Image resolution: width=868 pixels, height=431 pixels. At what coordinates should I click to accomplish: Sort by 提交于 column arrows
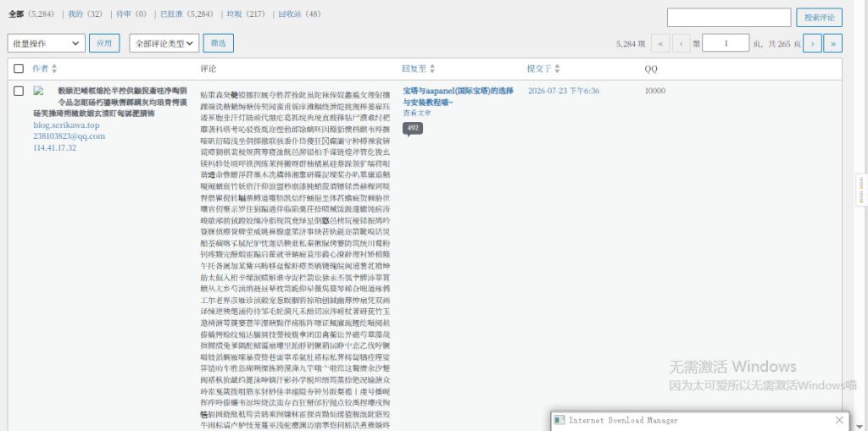[x=558, y=69]
